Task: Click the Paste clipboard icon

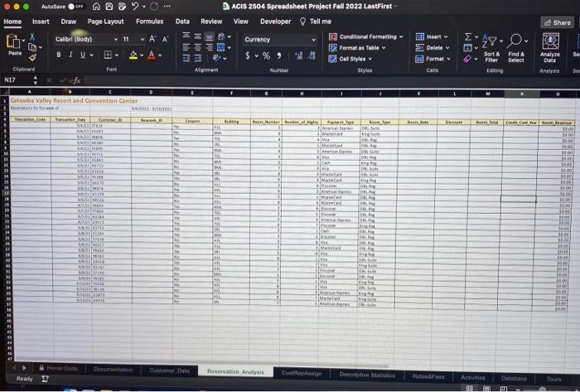Action: click(x=13, y=41)
